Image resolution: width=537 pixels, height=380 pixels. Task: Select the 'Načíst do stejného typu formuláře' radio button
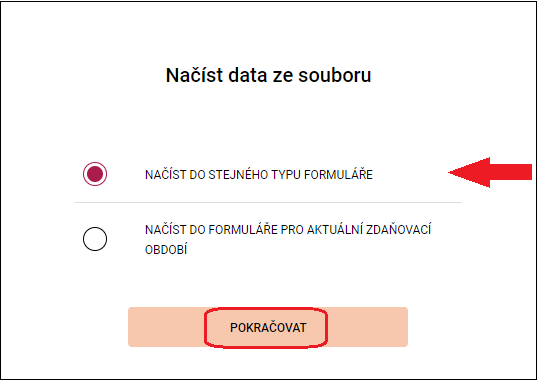(95, 174)
